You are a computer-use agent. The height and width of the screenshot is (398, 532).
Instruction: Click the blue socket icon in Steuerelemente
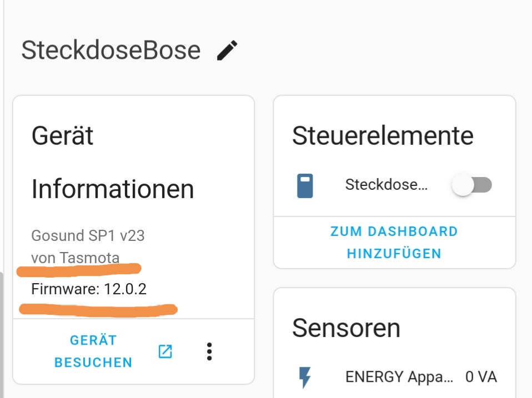[x=305, y=185]
